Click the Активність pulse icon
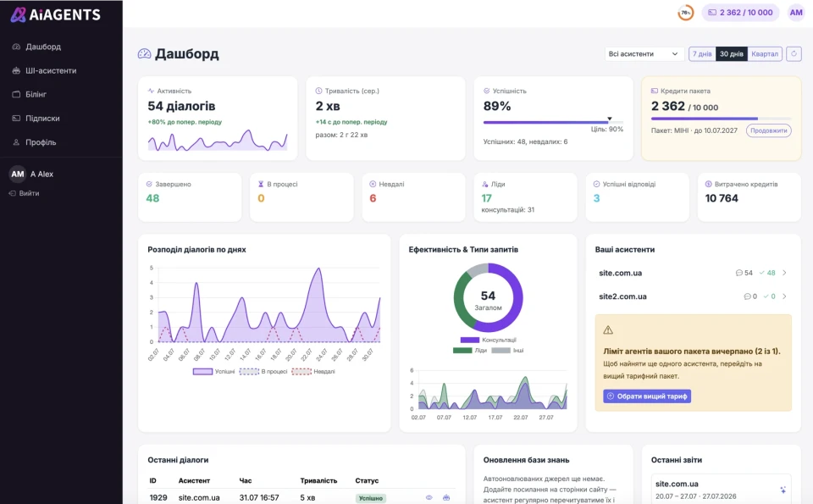 151,91
